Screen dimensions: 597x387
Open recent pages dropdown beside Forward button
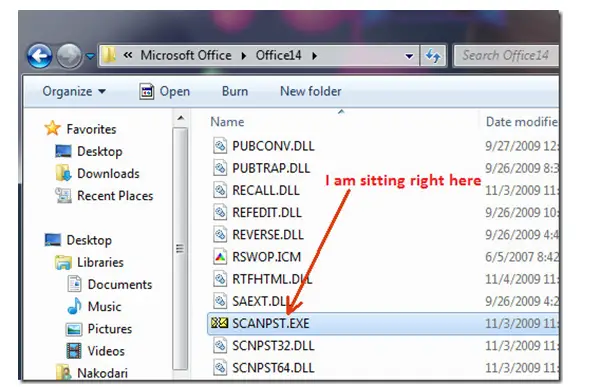click(x=90, y=56)
